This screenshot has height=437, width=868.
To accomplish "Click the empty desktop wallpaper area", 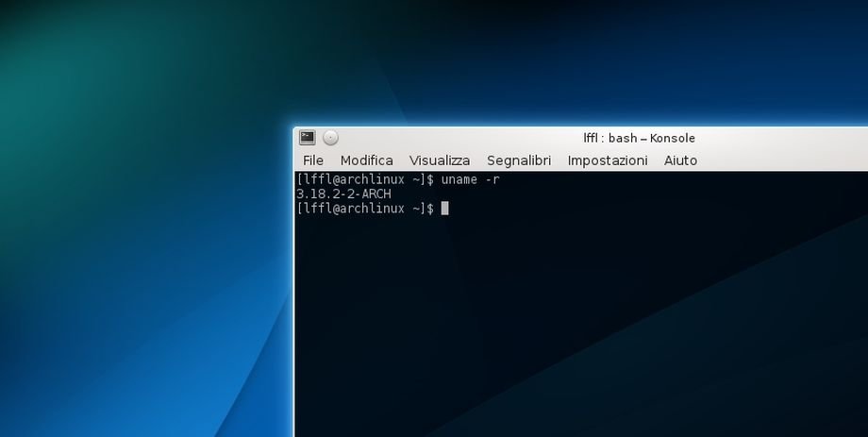I will (x=142, y=236).
